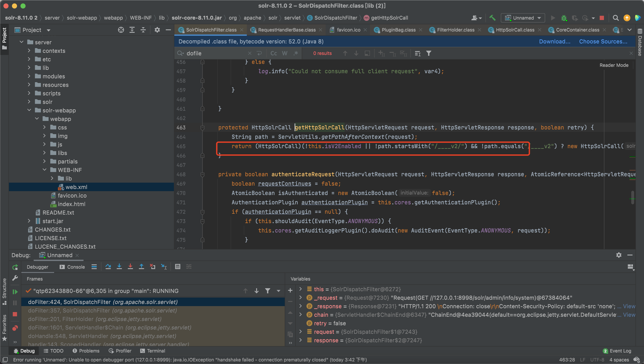
Task: Click Collapse All in Project panel
Action: click(143, 30)
